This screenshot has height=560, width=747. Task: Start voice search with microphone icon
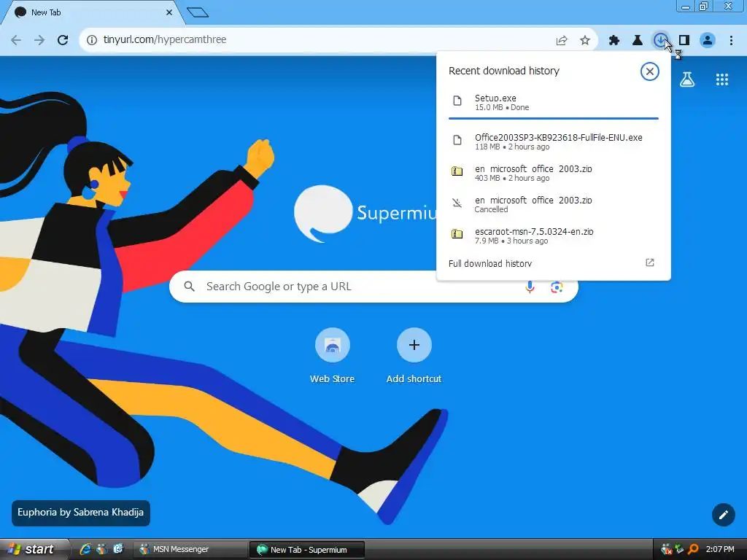[530, 287]
